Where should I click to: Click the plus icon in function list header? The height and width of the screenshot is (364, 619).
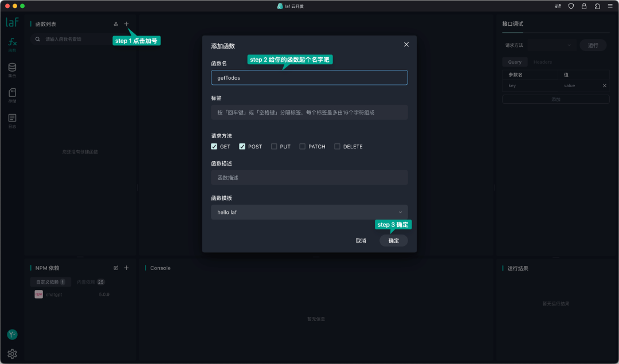coord(126,24)
